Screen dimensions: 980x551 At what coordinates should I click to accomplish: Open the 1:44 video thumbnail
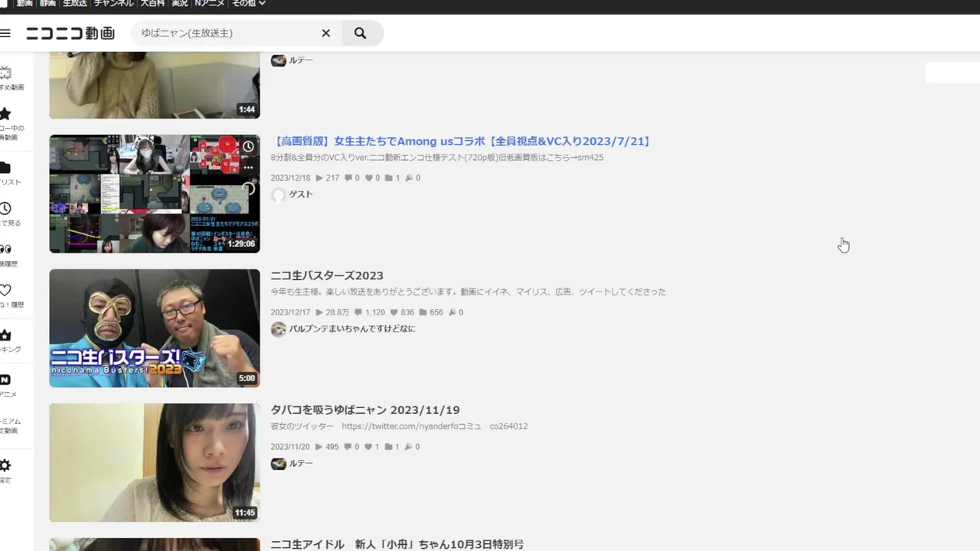coord(155,85)
